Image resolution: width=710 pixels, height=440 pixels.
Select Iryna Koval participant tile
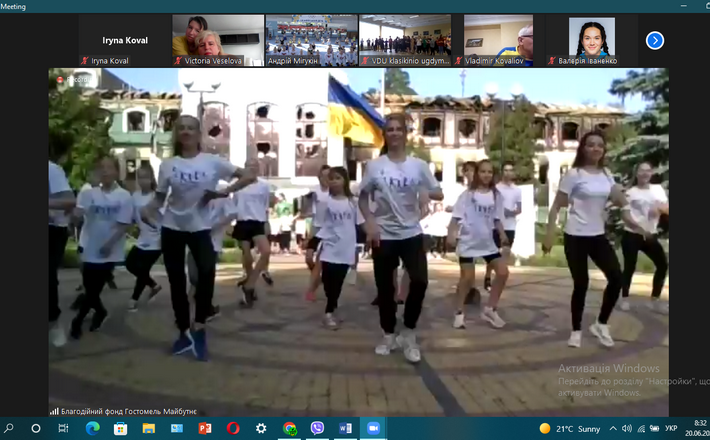pyautogui.click(x=125, y=41)
